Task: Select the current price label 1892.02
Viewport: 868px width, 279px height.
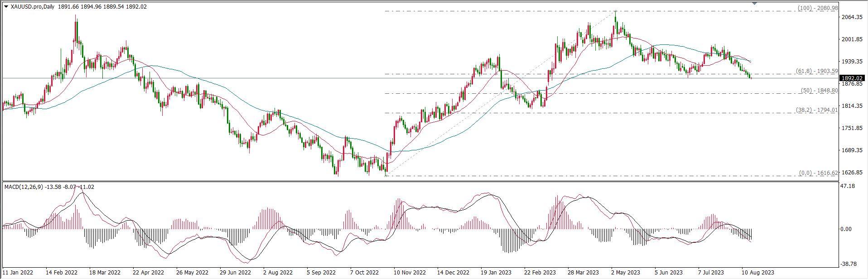Action: click(x=853, y=78)
